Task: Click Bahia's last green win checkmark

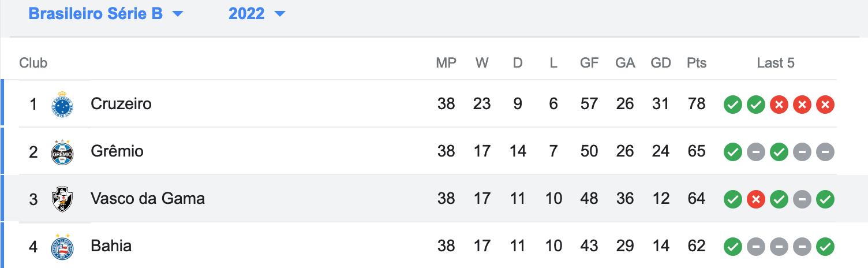Action: pyautogui.click(x=825, y=247)
